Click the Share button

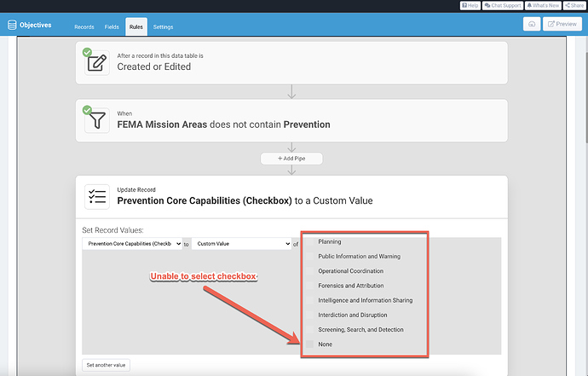pos(574,5)
